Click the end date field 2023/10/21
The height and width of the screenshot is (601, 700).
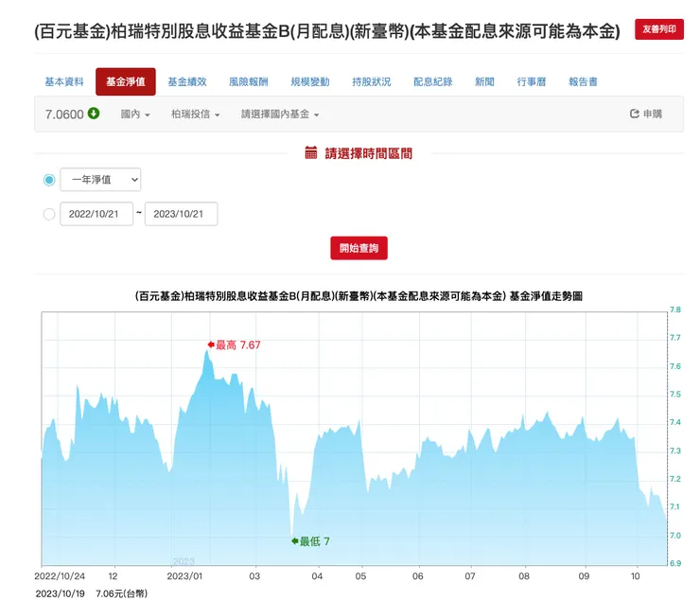click(x=182, y=214)
